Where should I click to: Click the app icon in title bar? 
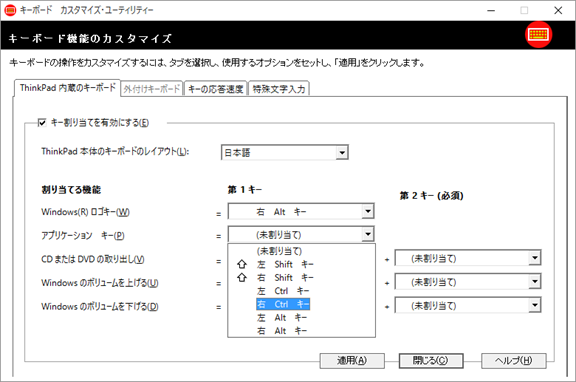(x=10, y=10)
